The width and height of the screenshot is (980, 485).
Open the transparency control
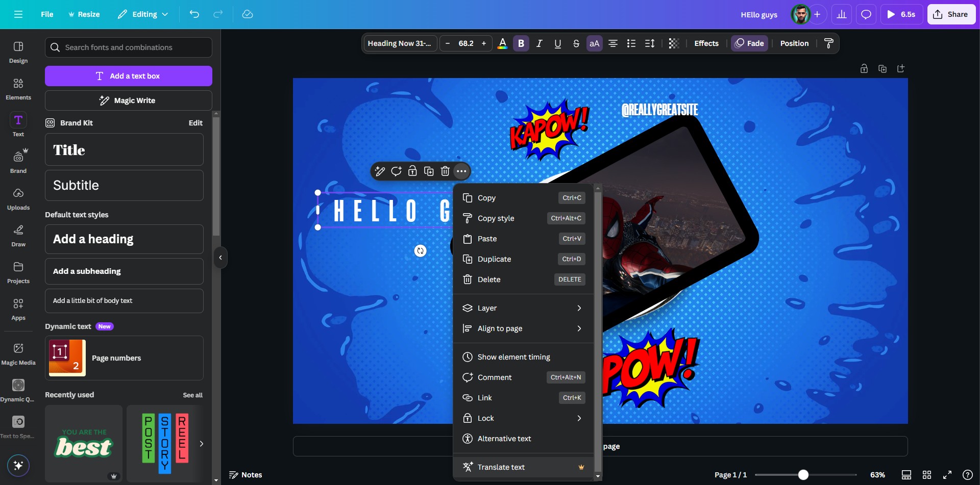coord(674,43)
